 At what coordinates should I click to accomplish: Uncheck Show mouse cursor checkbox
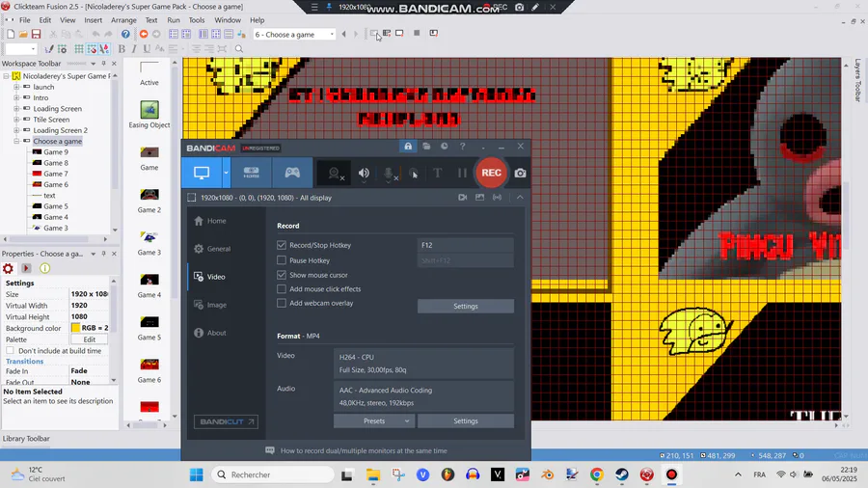point(282,275)
